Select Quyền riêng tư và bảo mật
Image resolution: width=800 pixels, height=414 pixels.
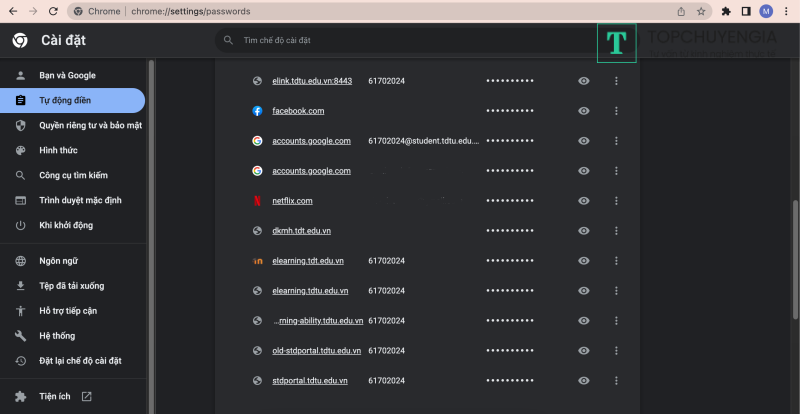pyautogui.click(x=90, y=126)
